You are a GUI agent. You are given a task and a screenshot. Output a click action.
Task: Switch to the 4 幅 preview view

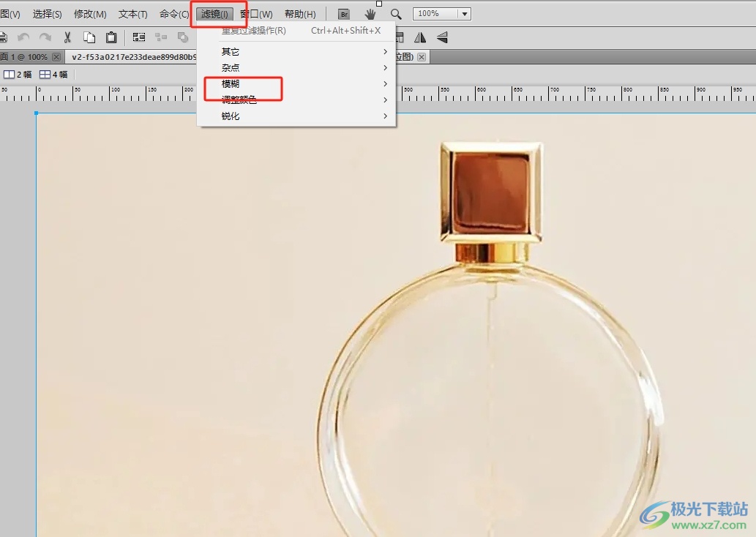tap(53, 74)
